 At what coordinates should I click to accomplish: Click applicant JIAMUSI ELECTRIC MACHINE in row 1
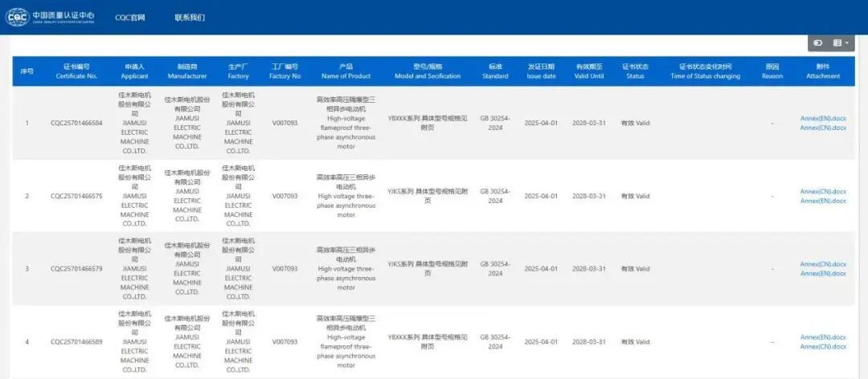click(x=134, y=123)
